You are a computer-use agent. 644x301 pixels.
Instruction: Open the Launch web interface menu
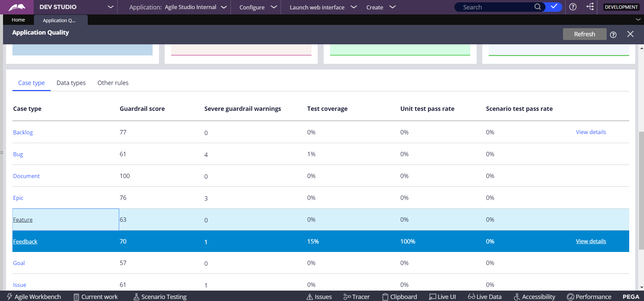click(323, 7)
